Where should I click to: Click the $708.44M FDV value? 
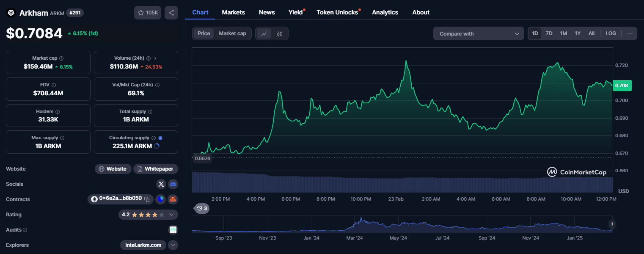48,93
